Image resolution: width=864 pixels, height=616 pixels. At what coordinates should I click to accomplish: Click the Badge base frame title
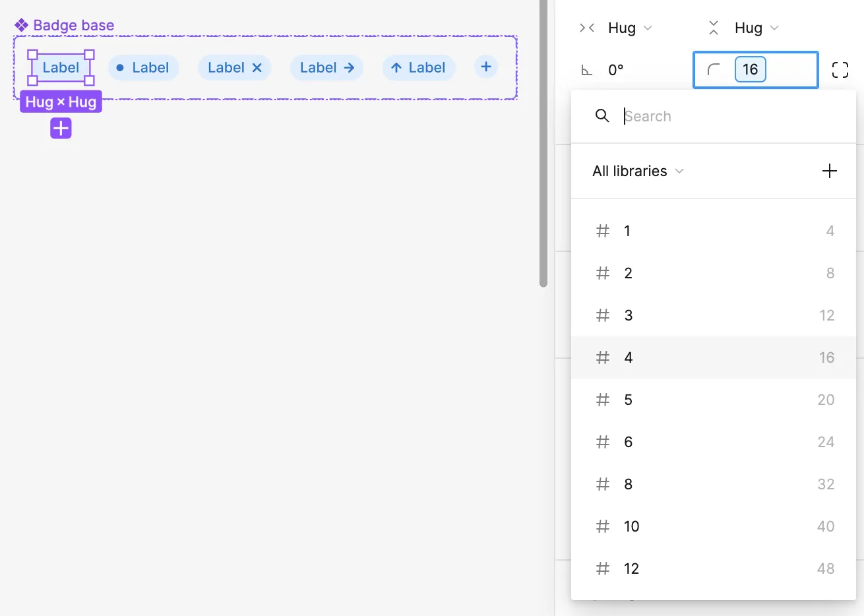click(74, 25)
